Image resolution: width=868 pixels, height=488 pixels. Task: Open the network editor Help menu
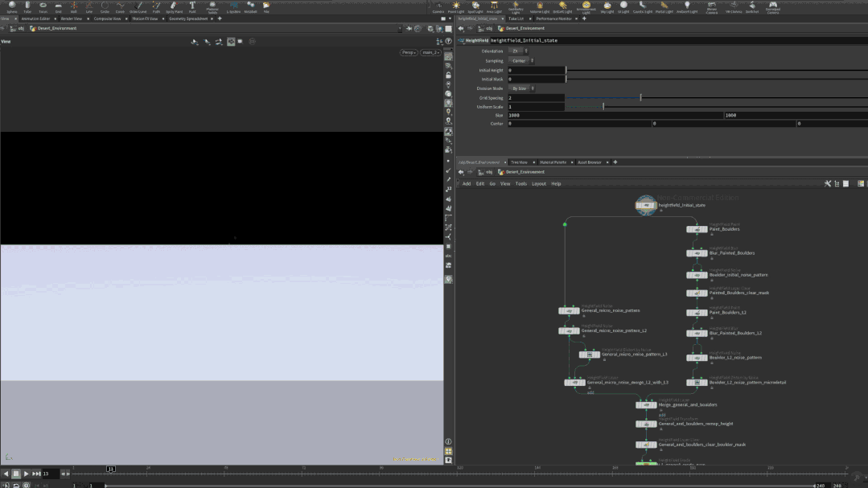coord(556,183)
